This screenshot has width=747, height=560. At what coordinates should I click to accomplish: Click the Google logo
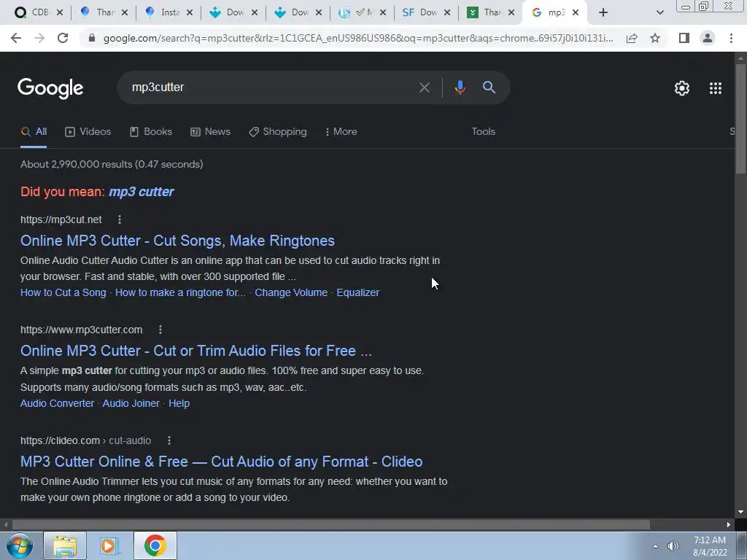coord(50,88)
